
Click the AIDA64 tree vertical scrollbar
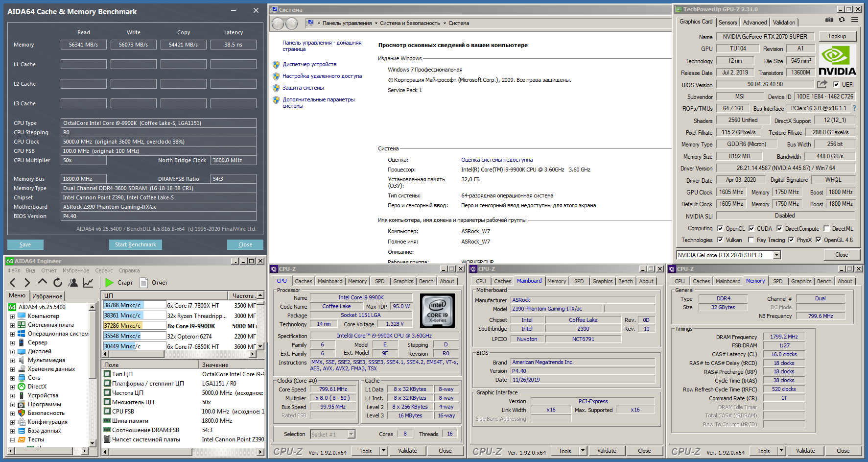92,375
